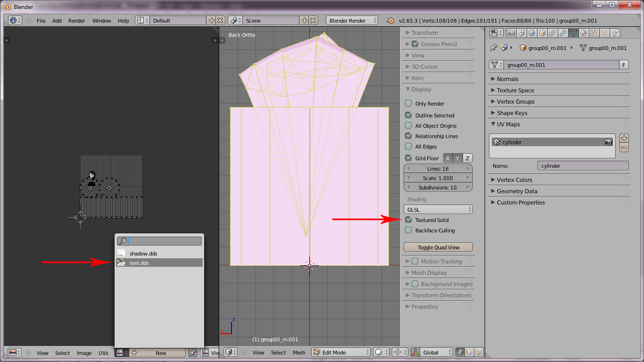Open Object Constraints chain-link tab
The width and height of the screenshot is (644, 362).
[553, 33]
